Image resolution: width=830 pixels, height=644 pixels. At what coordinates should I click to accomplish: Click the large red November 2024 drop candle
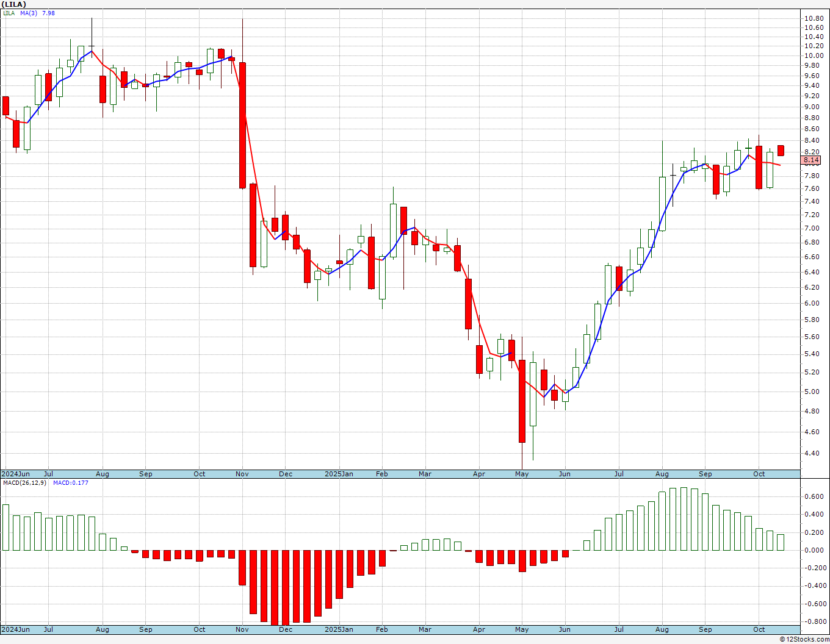(x=242, y=125)
